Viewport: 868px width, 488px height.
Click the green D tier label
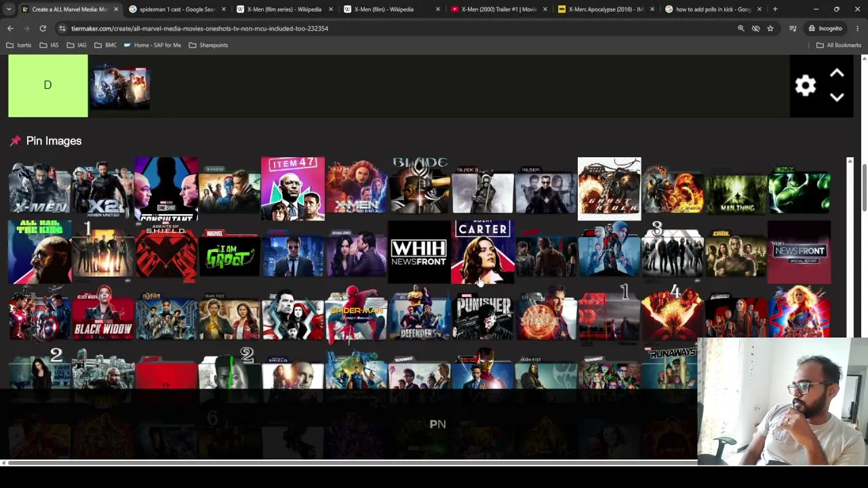click(x=48, y=85)
